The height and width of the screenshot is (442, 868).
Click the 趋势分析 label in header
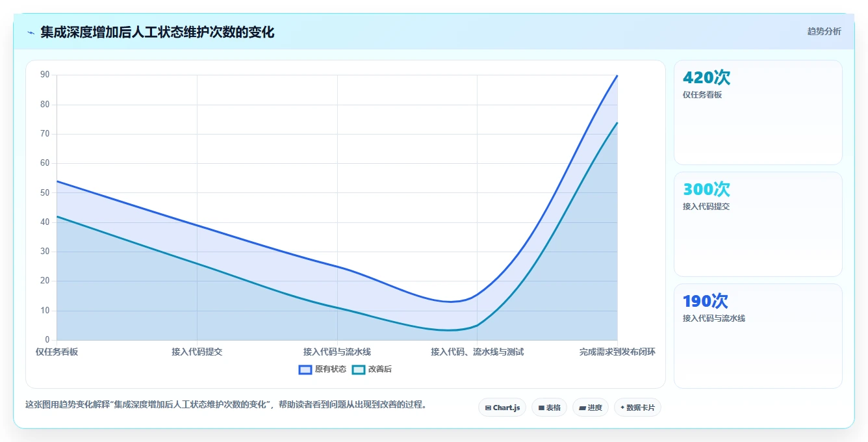coord(824,31)
